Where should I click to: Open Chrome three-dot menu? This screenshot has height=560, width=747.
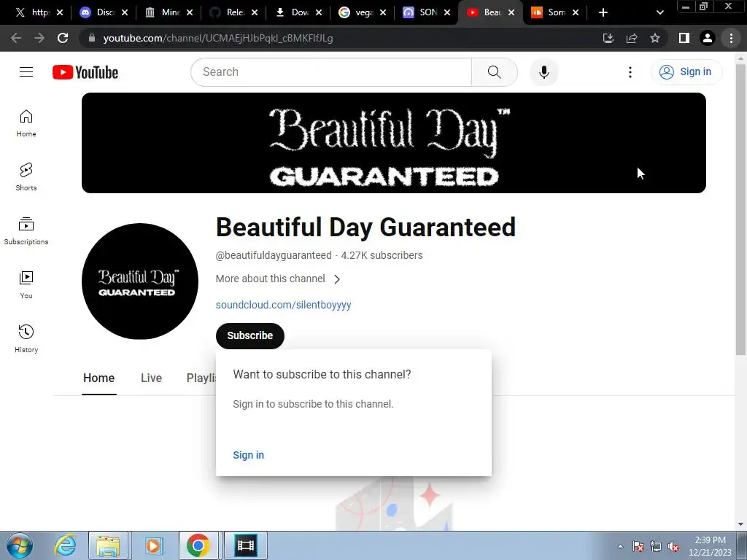(x=731, y=38)
